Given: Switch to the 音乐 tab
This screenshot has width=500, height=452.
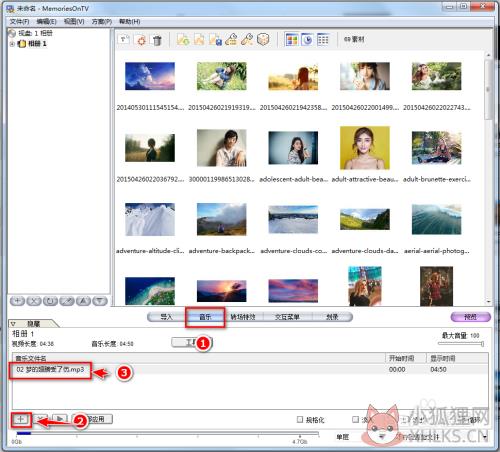Looking at the screenshot, I should [x=205, y=317].
